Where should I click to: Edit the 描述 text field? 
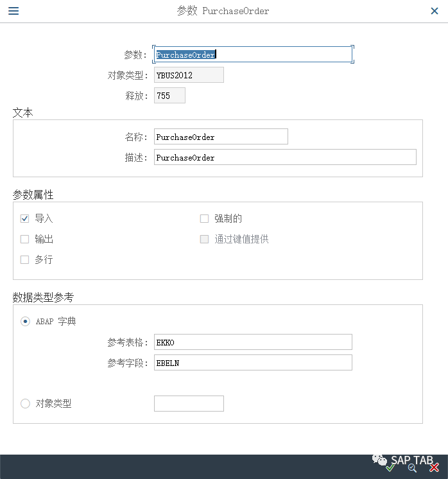[x=285, y=157]
